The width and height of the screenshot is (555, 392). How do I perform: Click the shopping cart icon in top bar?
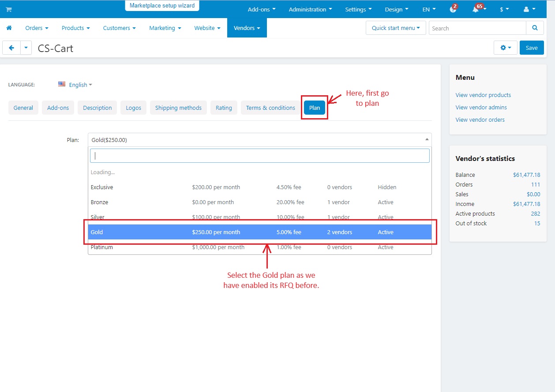point(9,9)
